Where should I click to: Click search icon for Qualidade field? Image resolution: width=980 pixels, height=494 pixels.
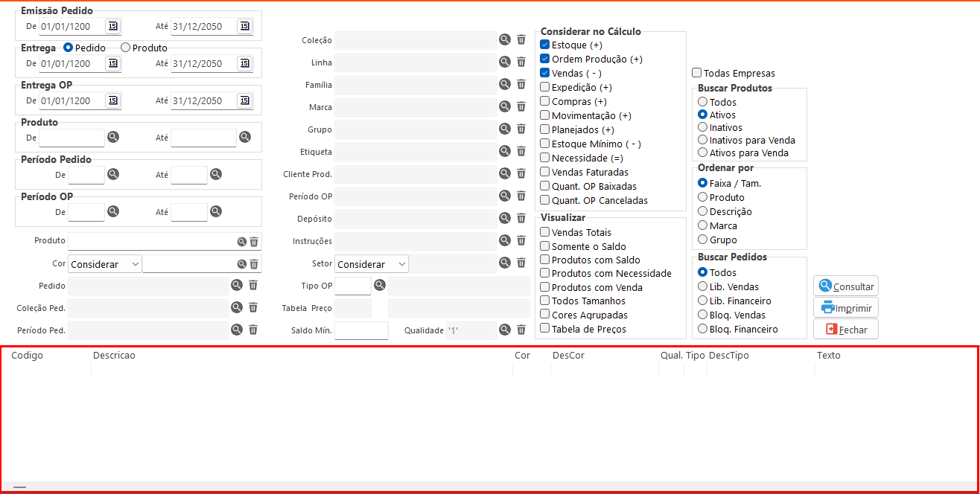pos(505,330)
